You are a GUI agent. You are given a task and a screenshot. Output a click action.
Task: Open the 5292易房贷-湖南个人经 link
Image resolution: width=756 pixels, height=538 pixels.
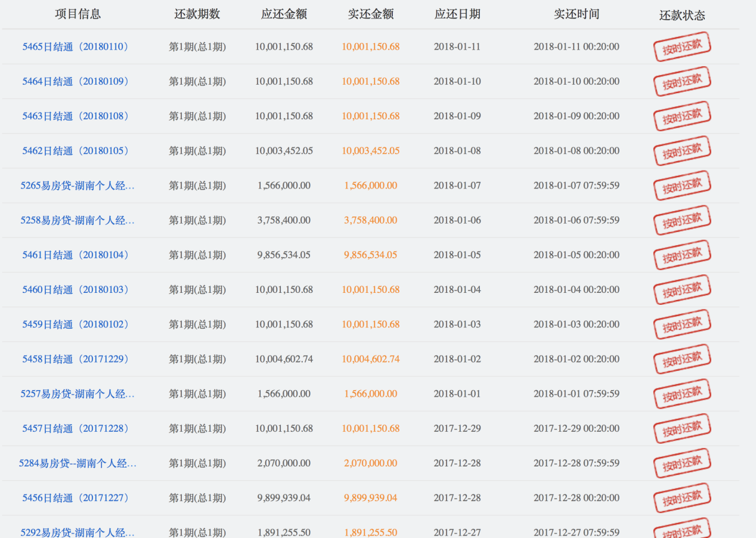coord(75,533)
